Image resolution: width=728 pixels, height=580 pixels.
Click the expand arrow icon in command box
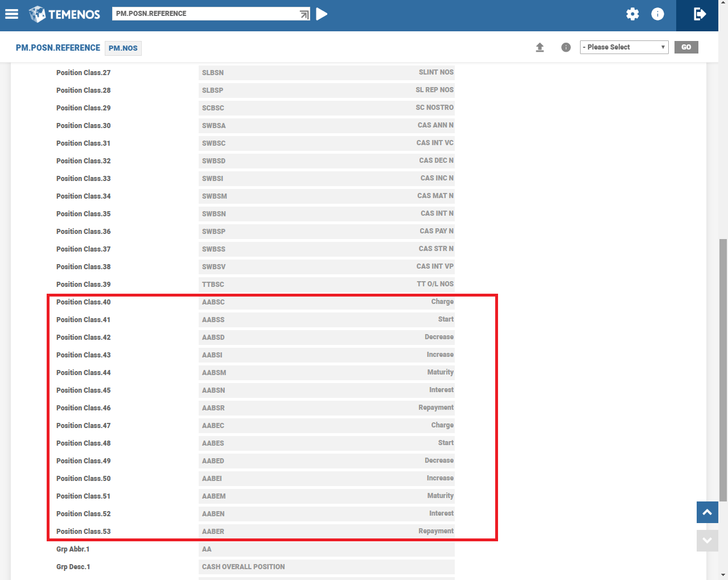point(305,14)
